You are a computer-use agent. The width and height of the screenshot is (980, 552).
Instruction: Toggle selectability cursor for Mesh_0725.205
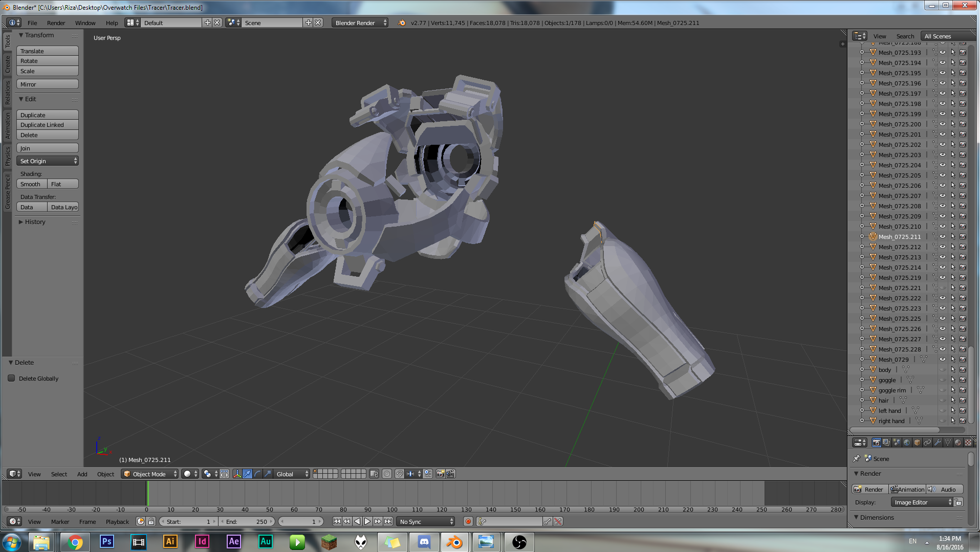953,175
